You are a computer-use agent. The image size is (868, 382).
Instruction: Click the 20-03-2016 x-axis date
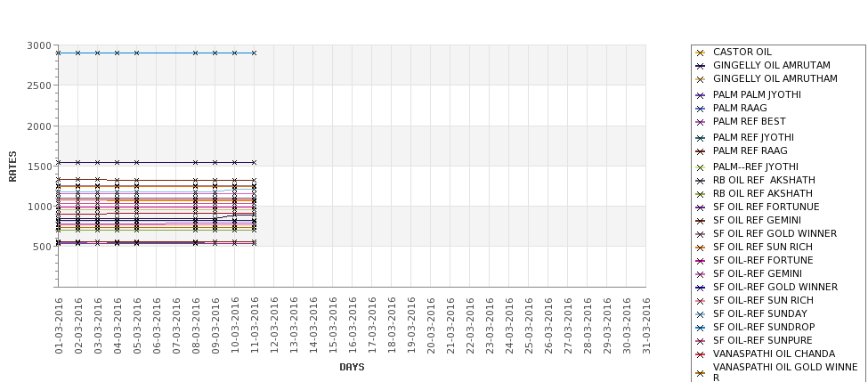click(x=431, y=326)
